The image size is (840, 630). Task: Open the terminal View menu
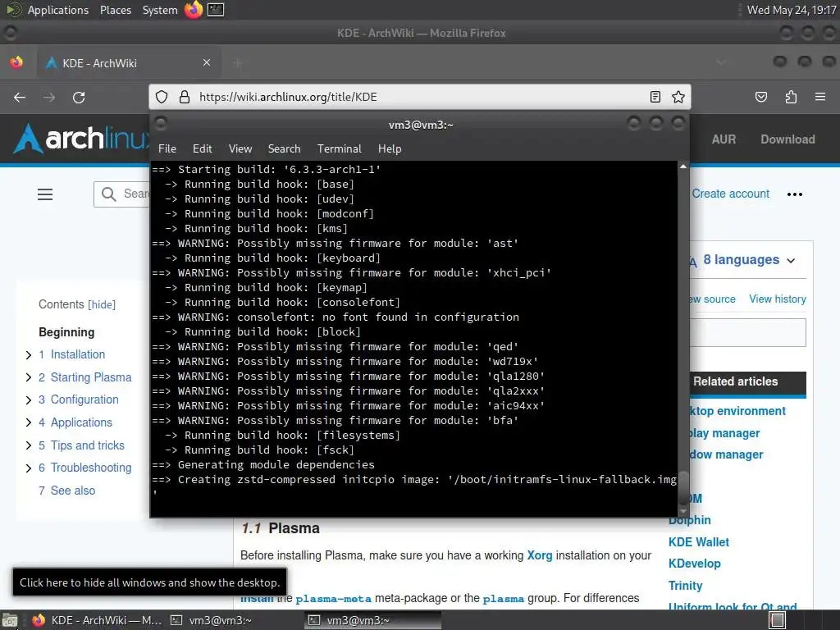[240, 148]
